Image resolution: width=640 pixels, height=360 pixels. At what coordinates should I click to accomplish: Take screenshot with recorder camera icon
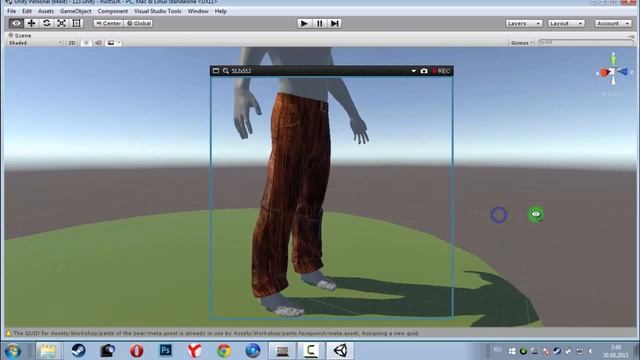[424, 71]
